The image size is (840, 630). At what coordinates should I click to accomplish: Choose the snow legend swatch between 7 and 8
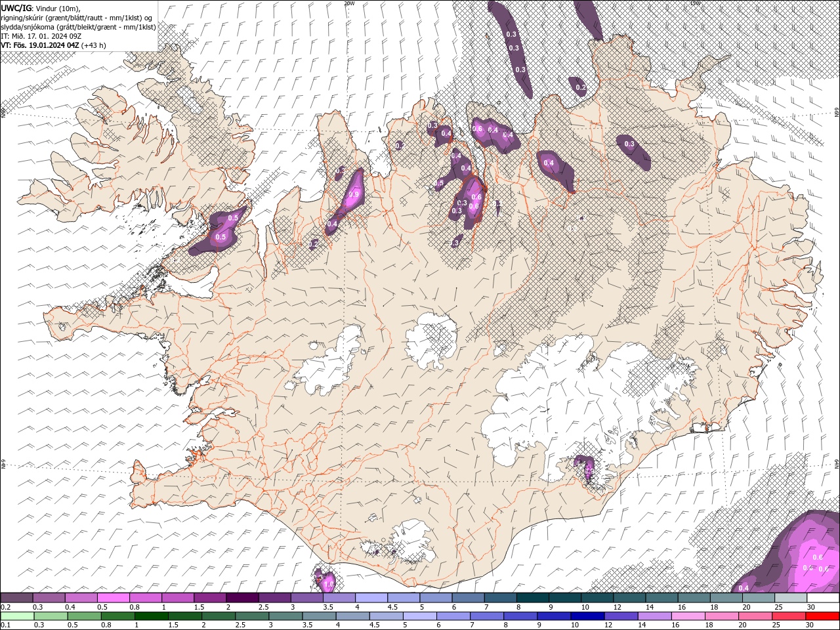pos(501,598)
